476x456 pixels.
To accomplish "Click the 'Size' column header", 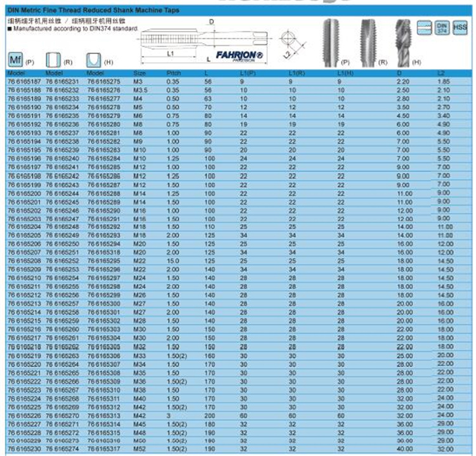I will [x=140, y=73].
